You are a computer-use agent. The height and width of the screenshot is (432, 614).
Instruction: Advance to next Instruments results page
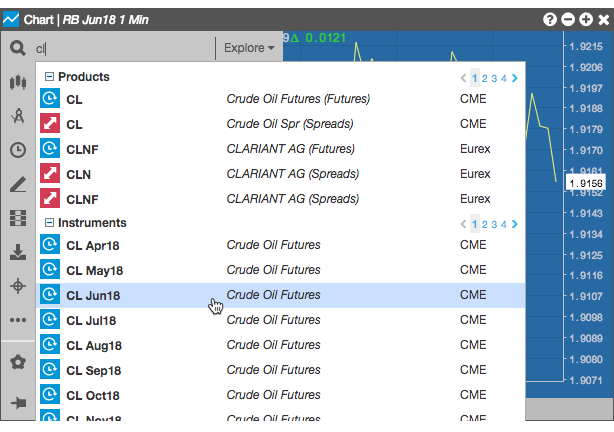click(x=515, y=224)
